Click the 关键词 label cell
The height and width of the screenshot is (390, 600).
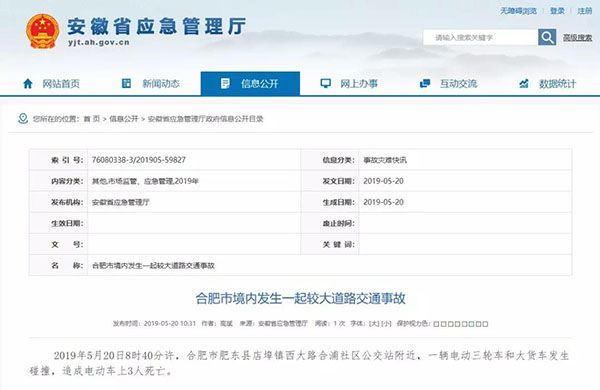[330, 244]
